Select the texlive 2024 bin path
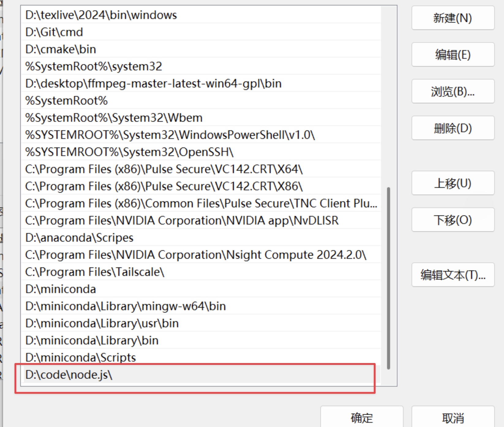Image resolution: width=504 pixels, height=427 pixels. tap(101, 15)
